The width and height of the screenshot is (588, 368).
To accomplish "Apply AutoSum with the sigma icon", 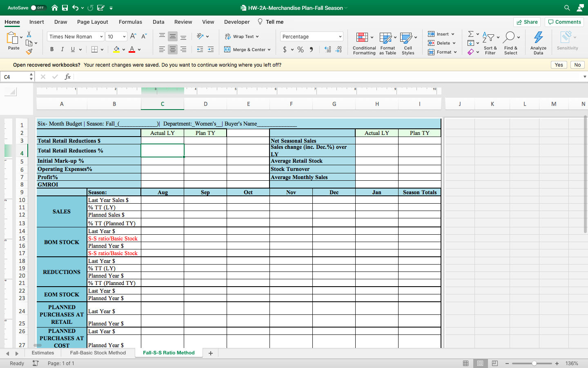I will [x=471, y=34].
